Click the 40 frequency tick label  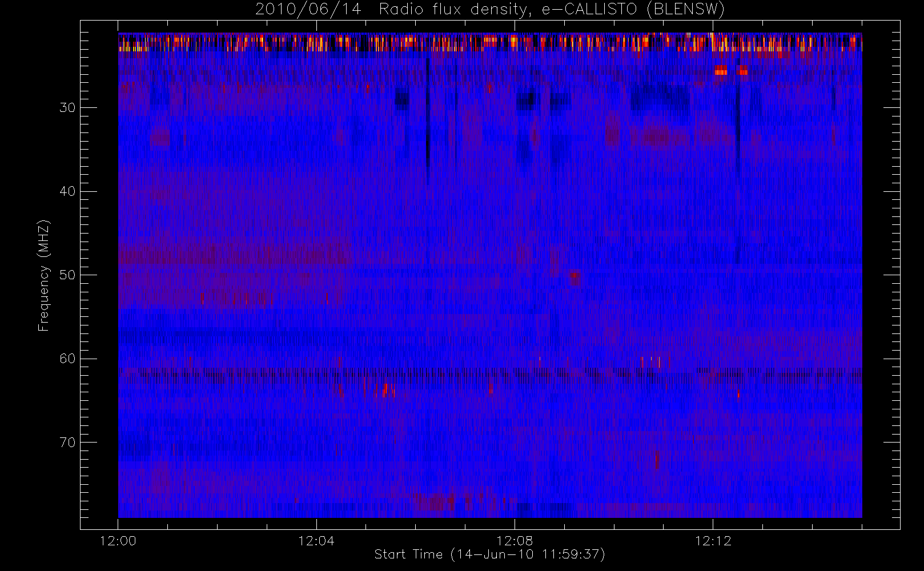pyautogui.click(x=67, y=191)
